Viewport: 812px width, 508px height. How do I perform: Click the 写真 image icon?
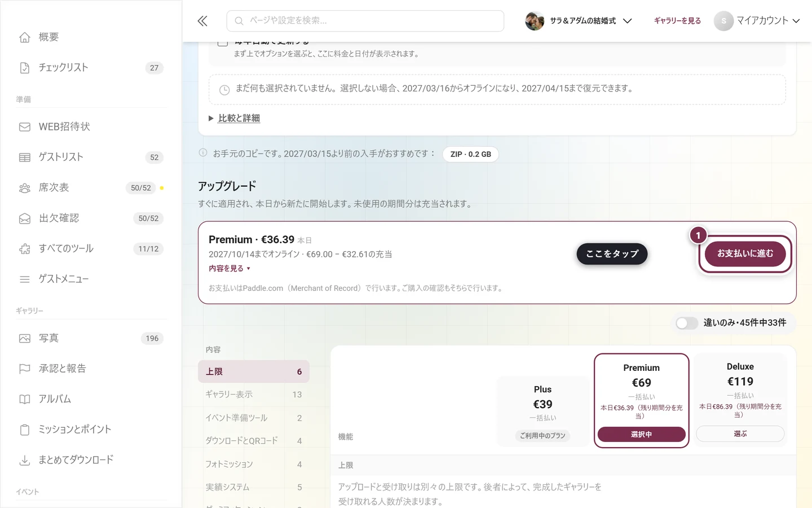coord(25,339)
